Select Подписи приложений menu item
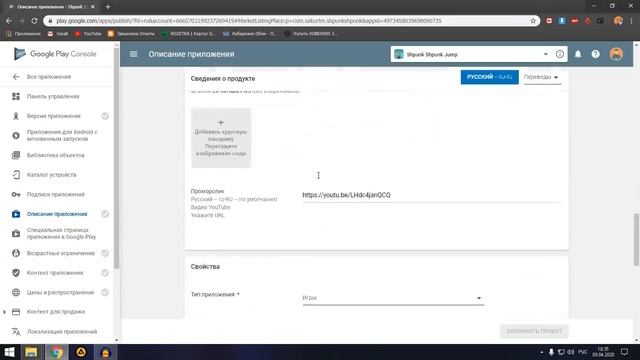 (56, 194)
